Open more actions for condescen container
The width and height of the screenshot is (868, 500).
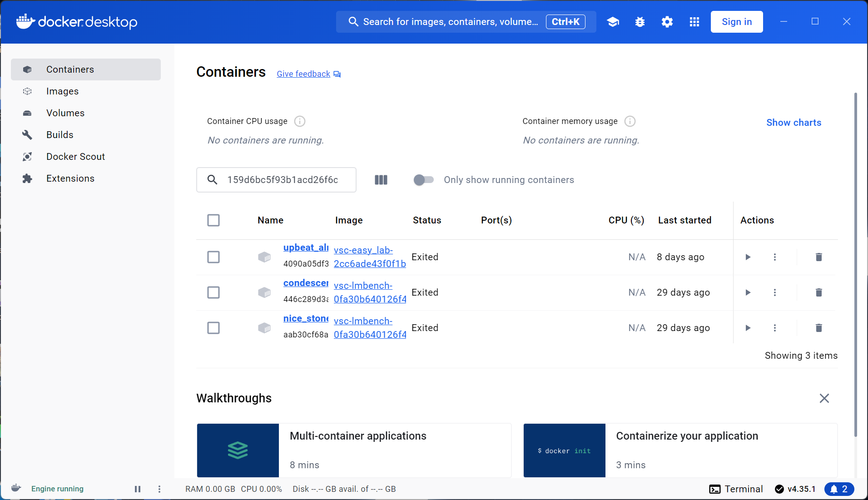point(775,292)
